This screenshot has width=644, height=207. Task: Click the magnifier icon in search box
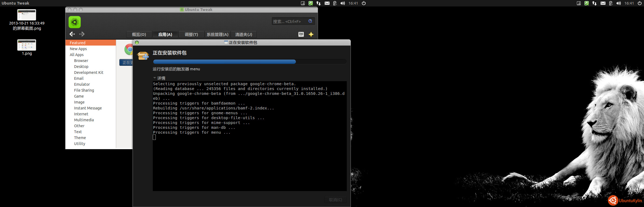[x=310, y=21]
